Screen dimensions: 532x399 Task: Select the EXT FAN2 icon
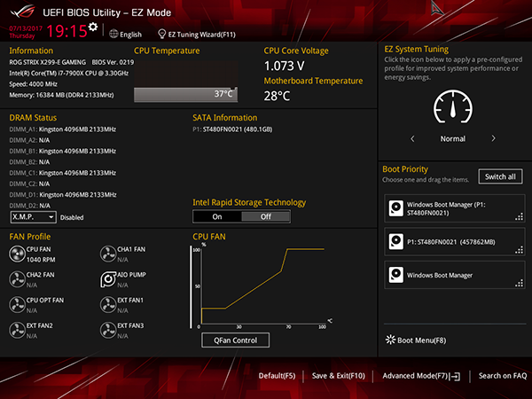17,330
